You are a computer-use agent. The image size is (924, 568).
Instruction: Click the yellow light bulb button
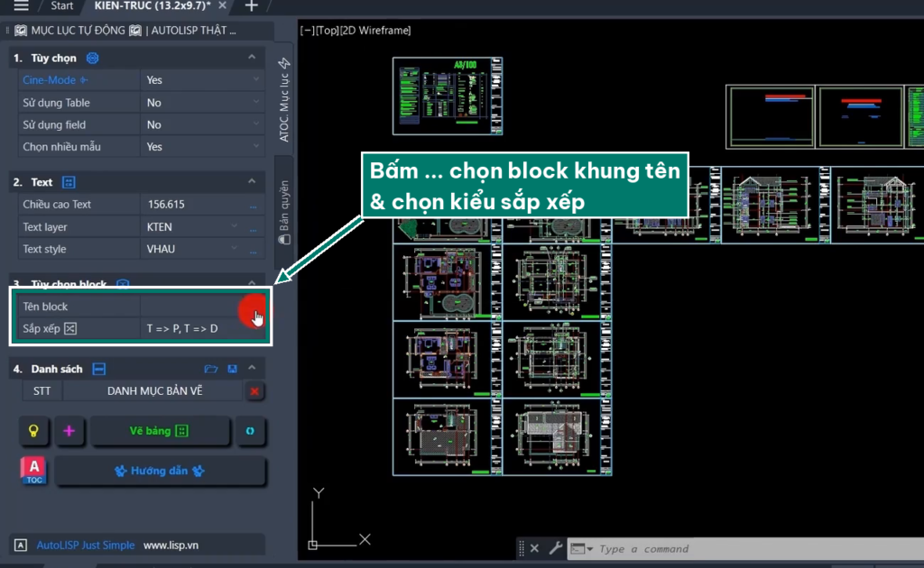click(x=33, y=431)
